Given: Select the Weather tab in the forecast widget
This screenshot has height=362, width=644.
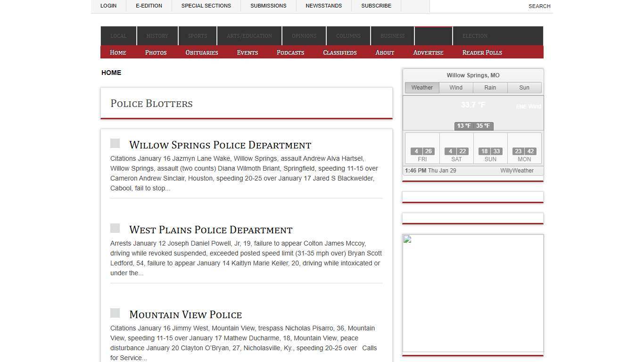Looking at the screenshot, I should point(421,87).
